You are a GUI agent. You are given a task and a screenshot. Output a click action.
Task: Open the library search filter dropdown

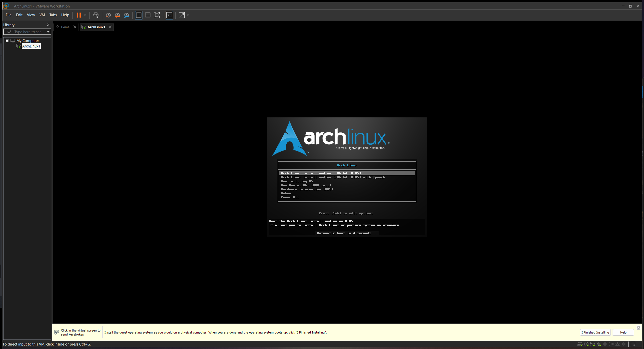pos(48,32)
